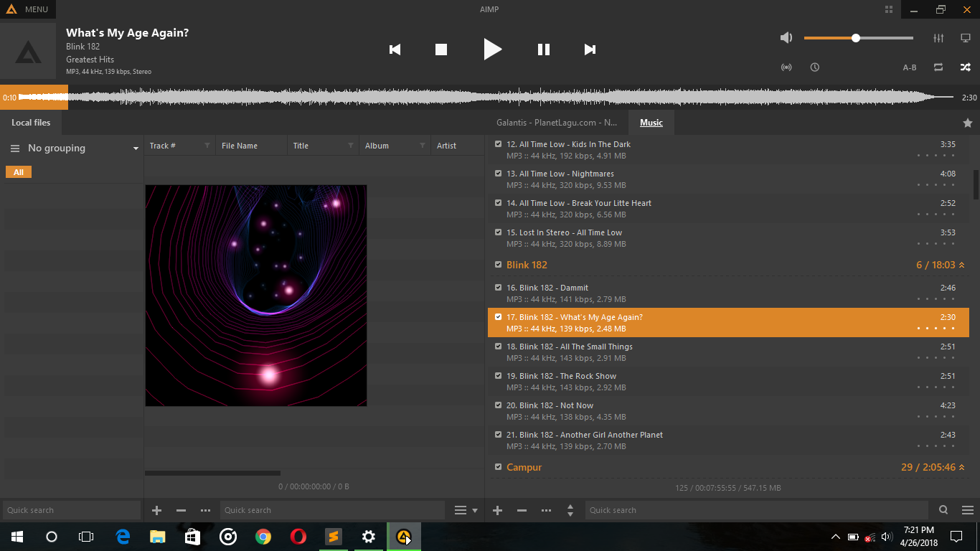Screen dimensions: 980x551
Task: Uncheck Break Your Litte Heart track
Action: pyautogui.click(x=499, y=203)
